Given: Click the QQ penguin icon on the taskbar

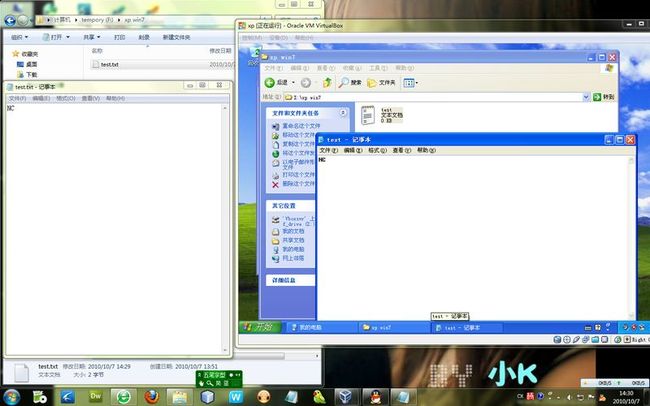Looking at the screenshot, I should pos(376,397).
